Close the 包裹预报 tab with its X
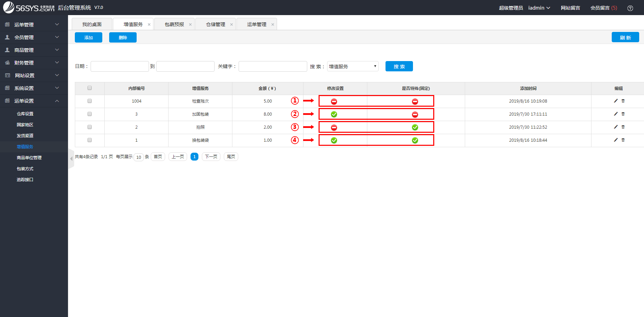Screen dimensions: 644x317 coord(190,25)
